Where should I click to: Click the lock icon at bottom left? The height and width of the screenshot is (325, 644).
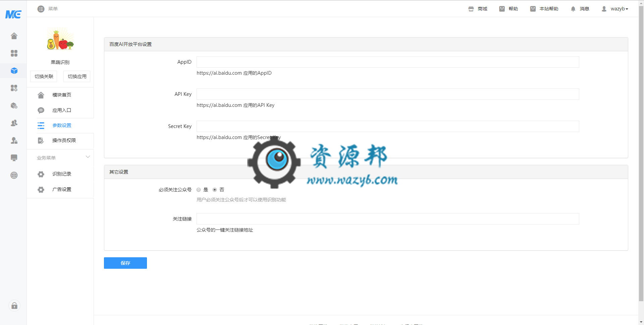14,306
